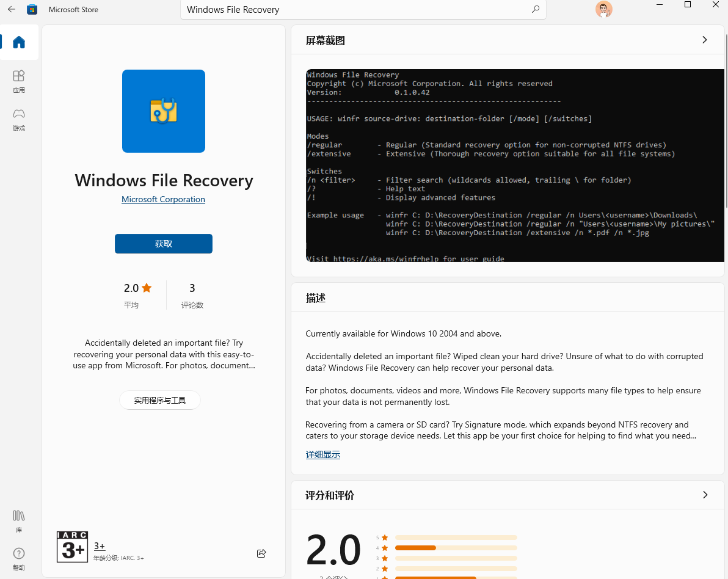
Task: Expand the 评分和评价 section chevron
Action: pos(705,495)
